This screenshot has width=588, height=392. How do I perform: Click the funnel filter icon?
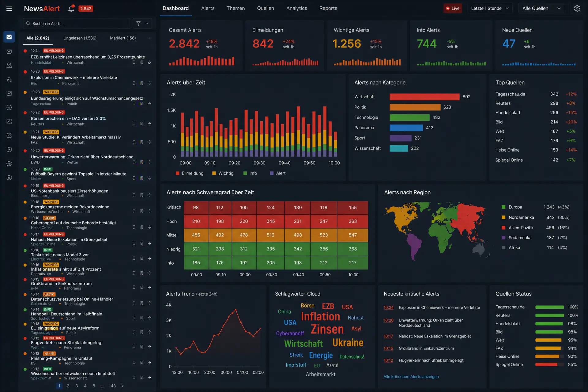[x=138, y=24]
